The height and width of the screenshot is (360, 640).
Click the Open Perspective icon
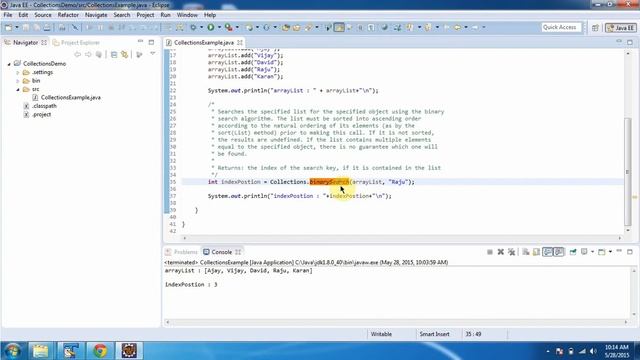595,28
